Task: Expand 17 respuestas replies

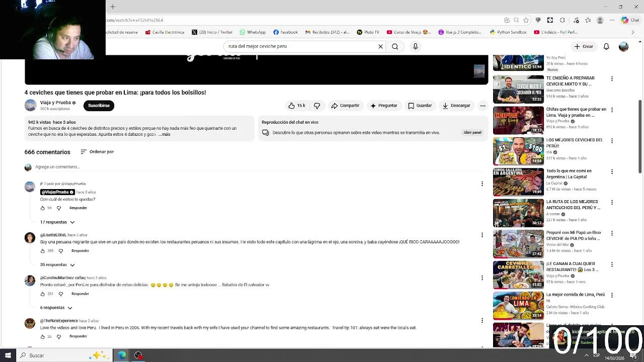Action: pos(57,222)
